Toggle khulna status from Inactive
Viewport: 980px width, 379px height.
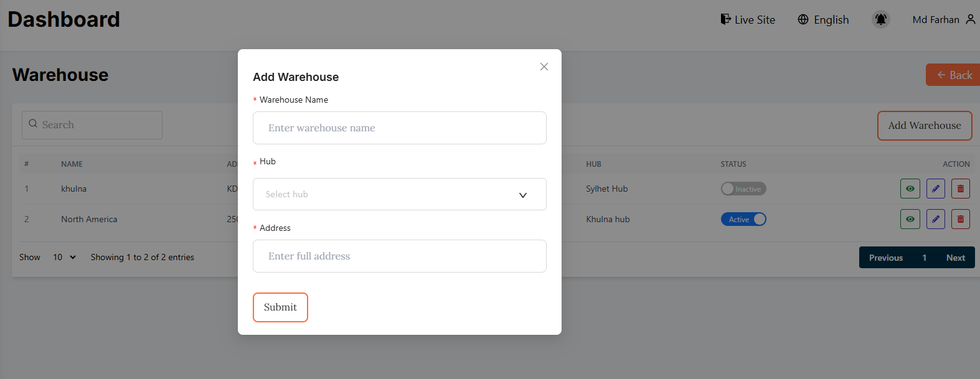[x=743, y=189]
